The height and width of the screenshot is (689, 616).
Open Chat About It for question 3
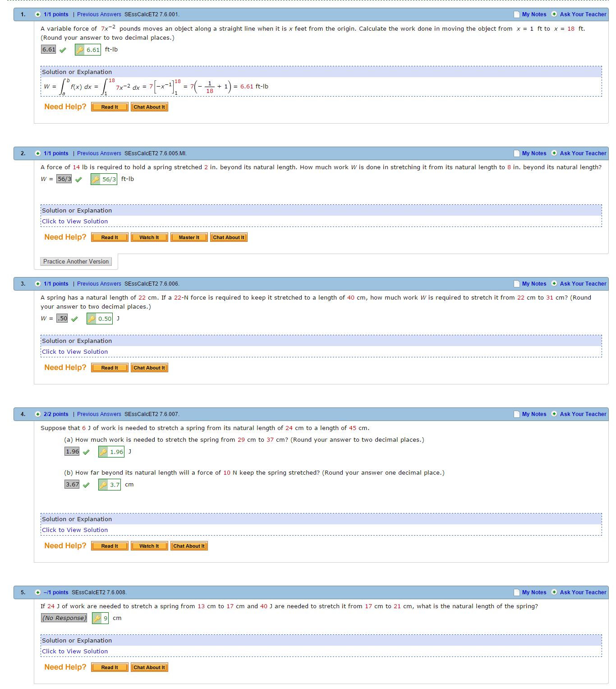pos(149,368)
